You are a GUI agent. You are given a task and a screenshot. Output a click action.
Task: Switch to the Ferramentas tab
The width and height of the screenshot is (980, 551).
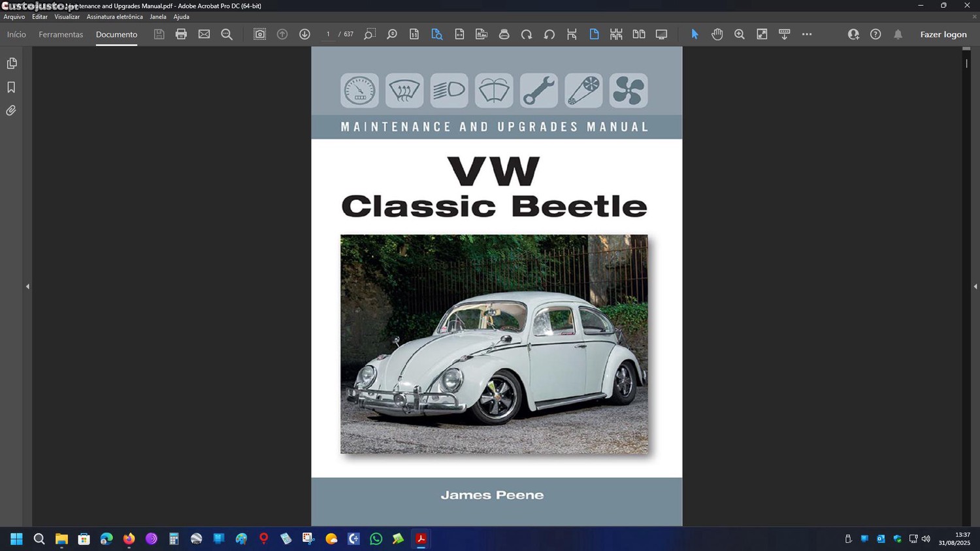[61, 34]
